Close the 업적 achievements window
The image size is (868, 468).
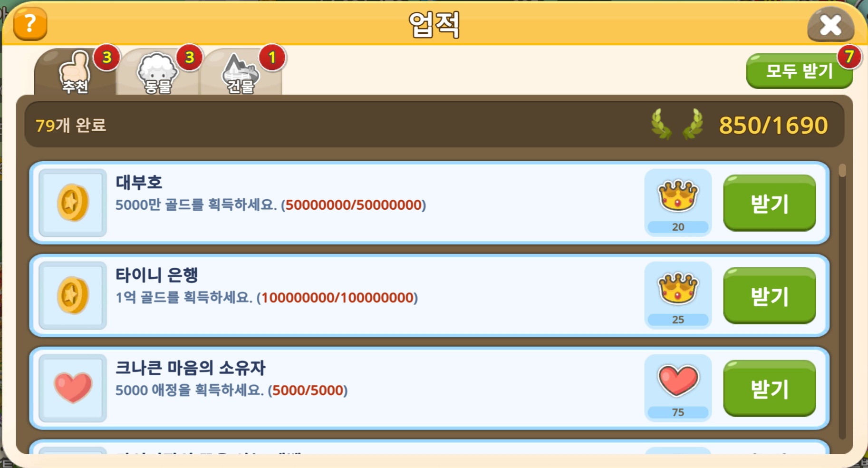tap(830, 24)
